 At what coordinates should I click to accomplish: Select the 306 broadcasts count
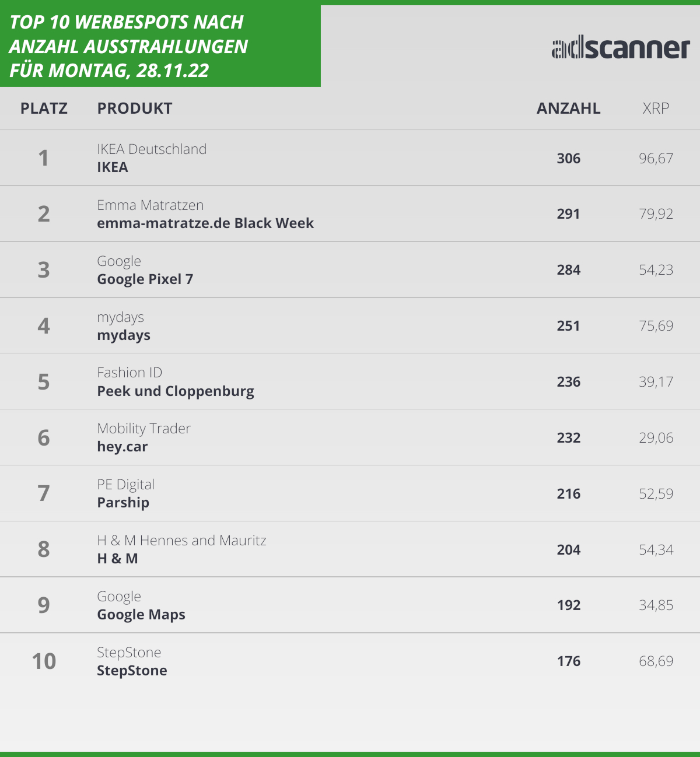568,159
